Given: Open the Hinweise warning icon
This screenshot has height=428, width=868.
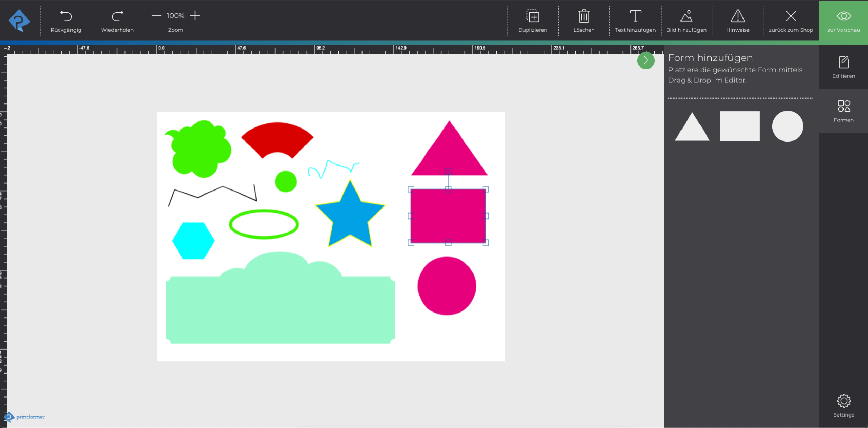Looking at the screenshot, I should tap(738, 16).
